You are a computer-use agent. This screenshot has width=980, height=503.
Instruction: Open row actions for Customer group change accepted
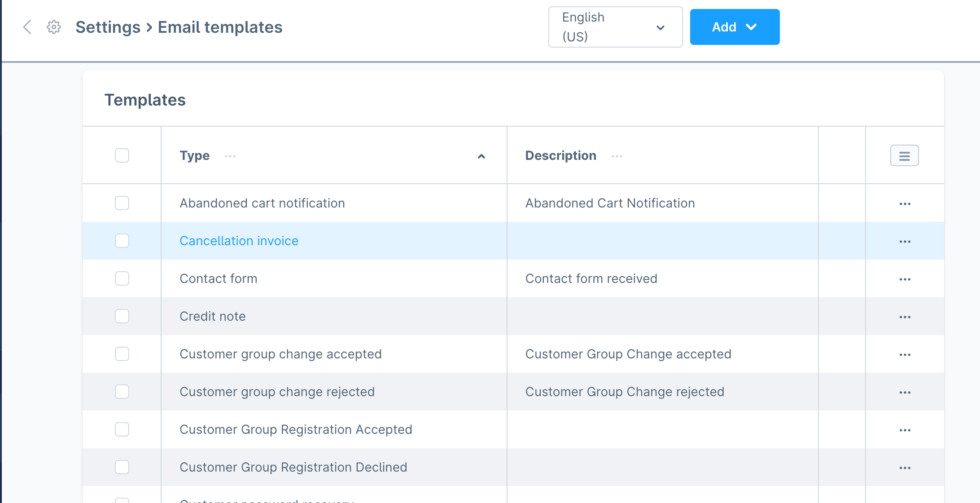(x=905, y=354)
